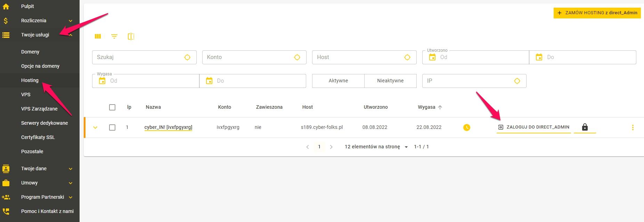Toggle the Aktywne filter

tap(338, 81)
